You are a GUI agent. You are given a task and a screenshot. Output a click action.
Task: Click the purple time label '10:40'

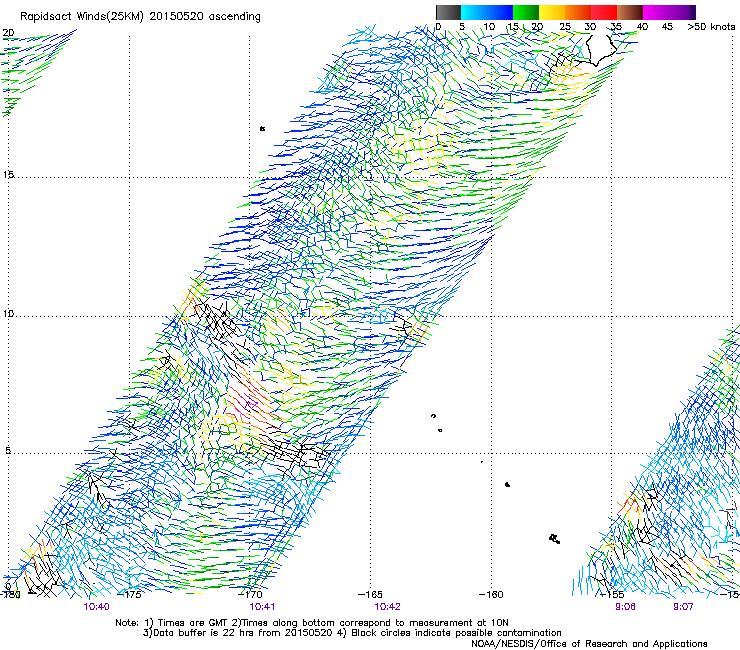pos(96,607)
